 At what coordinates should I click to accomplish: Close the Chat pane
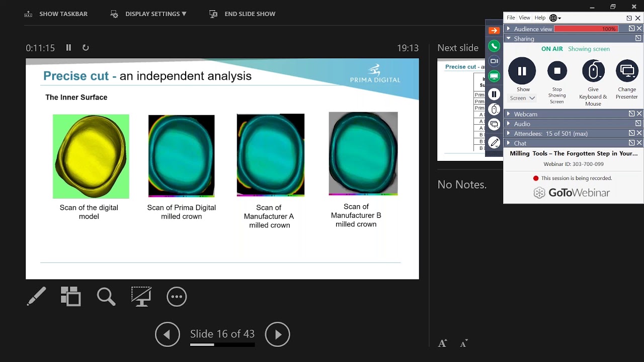pos(639,143)
